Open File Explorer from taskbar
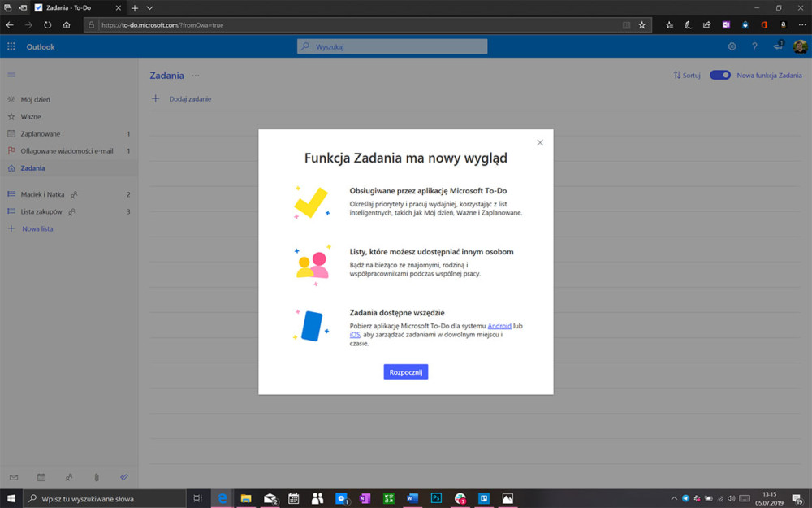 tap(246, 499)
